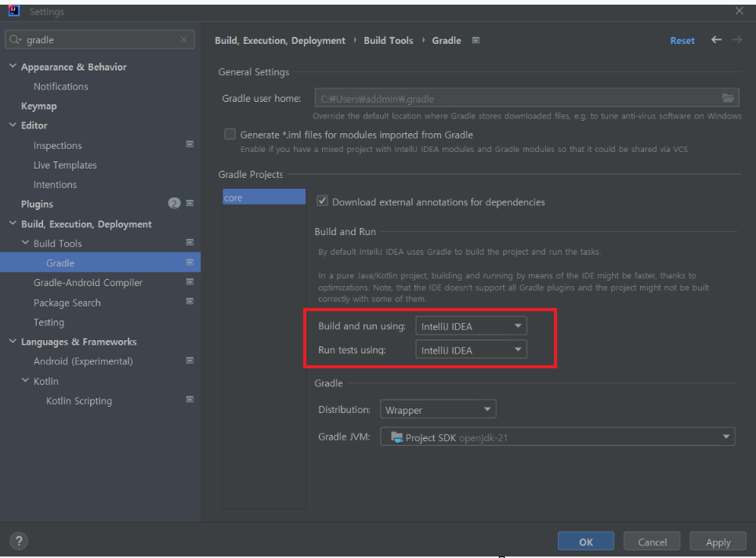
Task: Collapse the Appearance & Behavior section
Action: pyautogui.click(x=13, y=66)
